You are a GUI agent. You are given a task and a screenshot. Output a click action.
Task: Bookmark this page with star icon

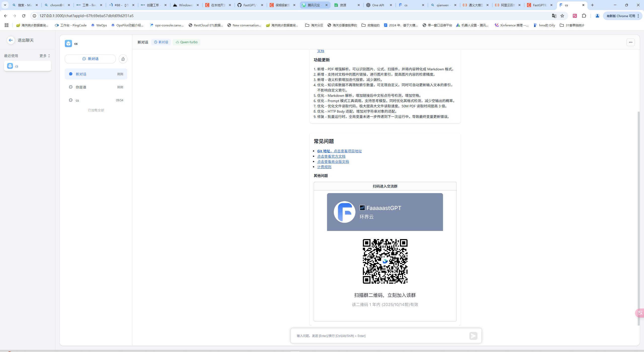tap(562, 16)
